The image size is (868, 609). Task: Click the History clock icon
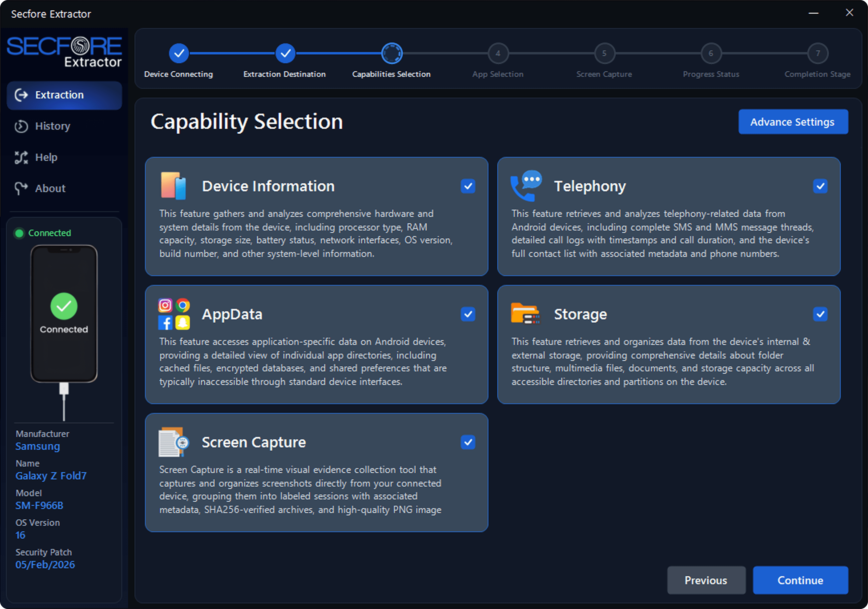(22, 126)
